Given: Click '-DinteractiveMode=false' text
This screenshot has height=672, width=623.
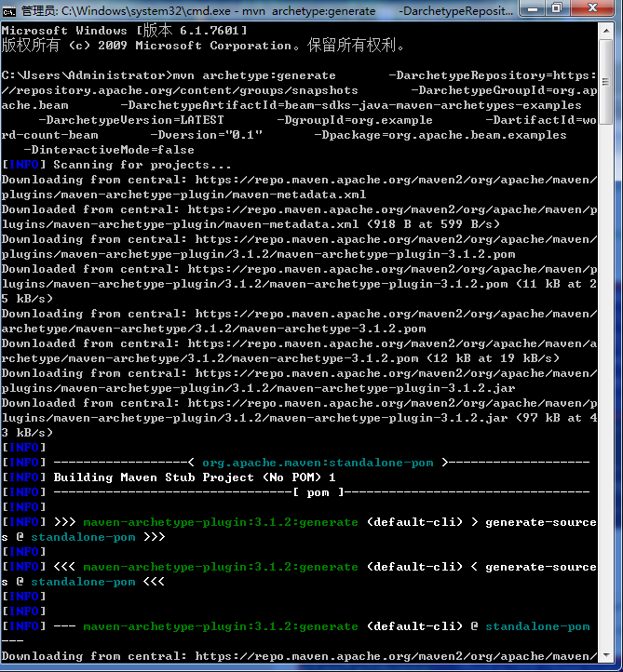Looking at the screenshot, I should point(109,150).
